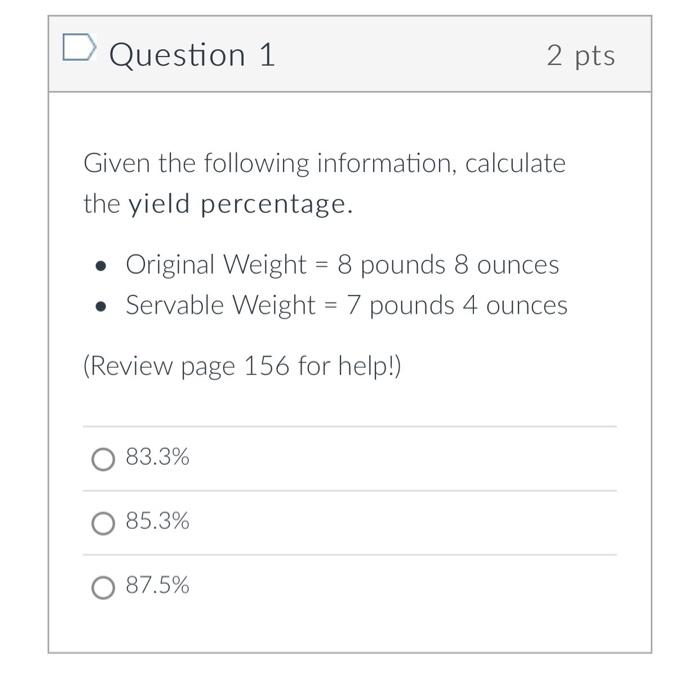This screenshot has width=700, height=679.
Task: Click the "Servable Weight" label text
Action: (x=221, y=305)
